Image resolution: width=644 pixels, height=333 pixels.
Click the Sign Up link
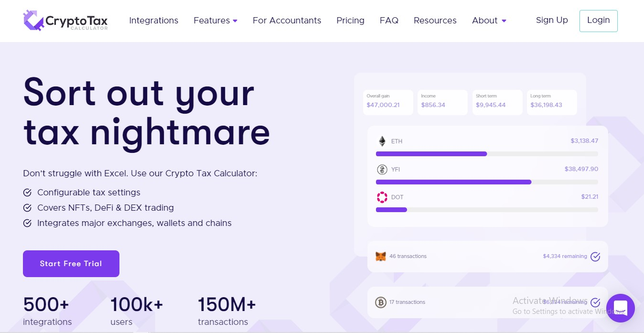552,20
